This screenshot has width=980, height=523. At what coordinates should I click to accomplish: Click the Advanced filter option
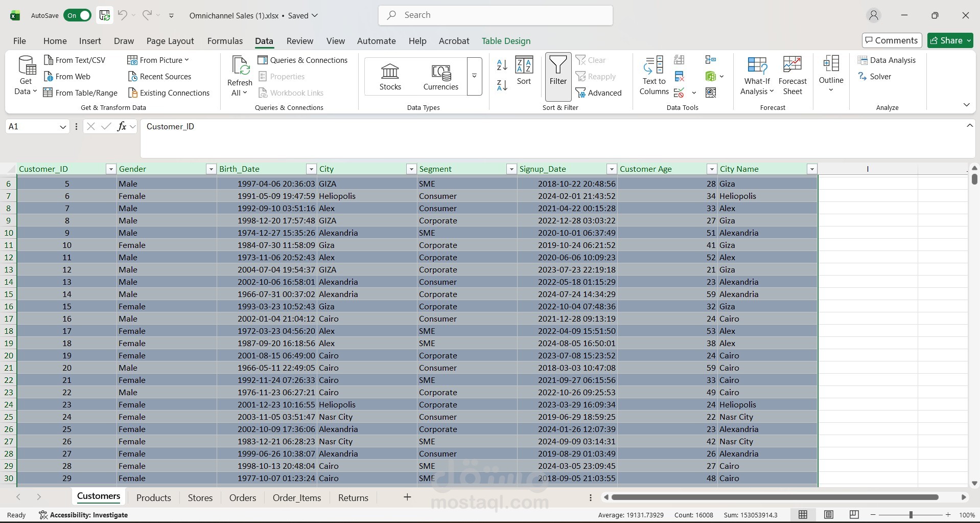coord(600,93)
